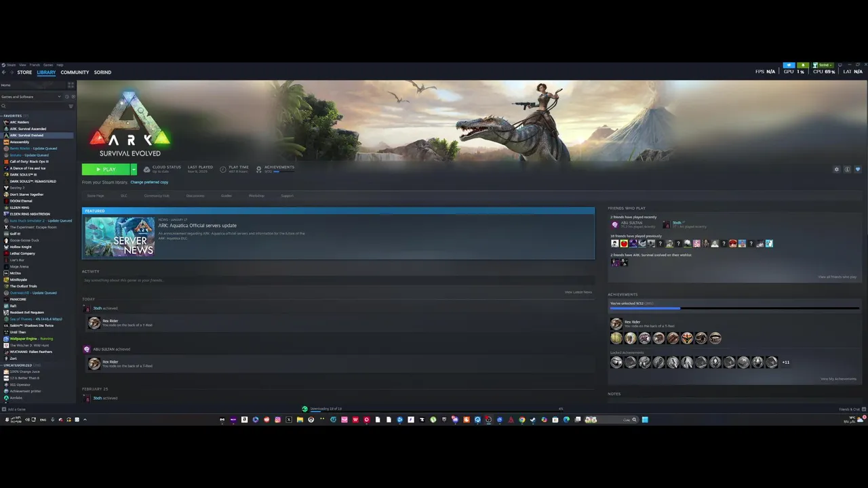Open the Help menu

[60, 65]
